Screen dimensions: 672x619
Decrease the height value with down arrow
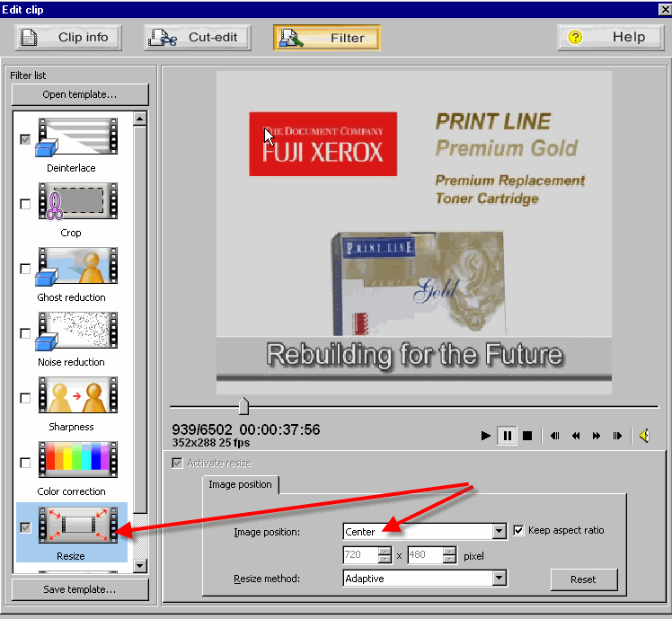click(x=449, y=560)
